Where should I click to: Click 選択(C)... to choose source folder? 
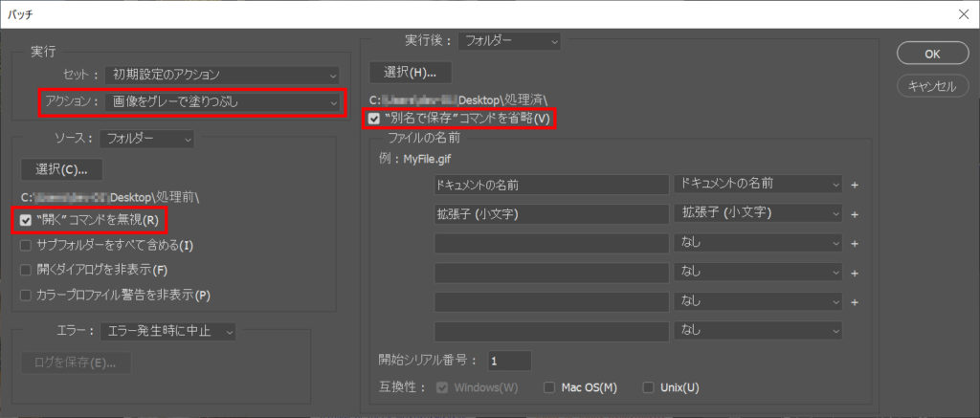point(61,169)
